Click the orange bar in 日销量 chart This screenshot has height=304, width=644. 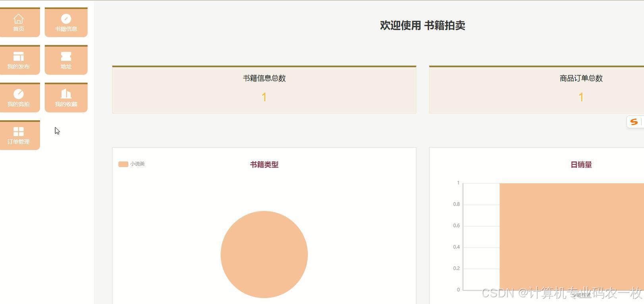(572, 237)
